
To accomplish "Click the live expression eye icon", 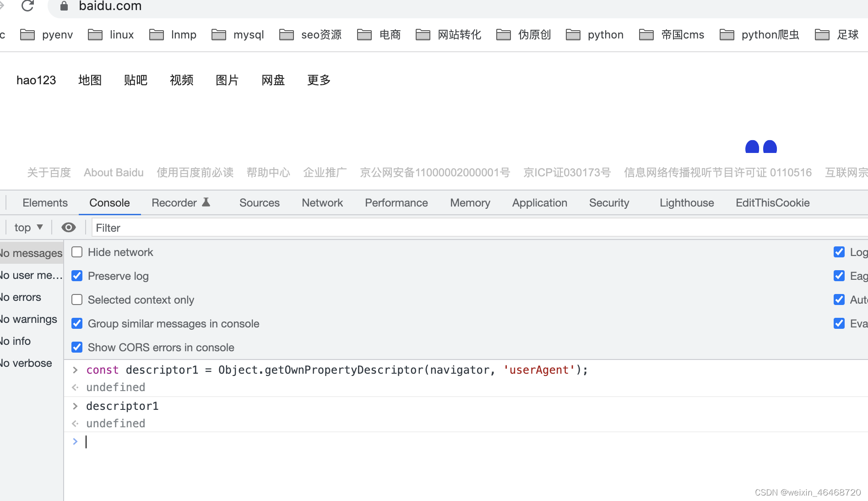I will pyautogui.click(x=69, y=228).
